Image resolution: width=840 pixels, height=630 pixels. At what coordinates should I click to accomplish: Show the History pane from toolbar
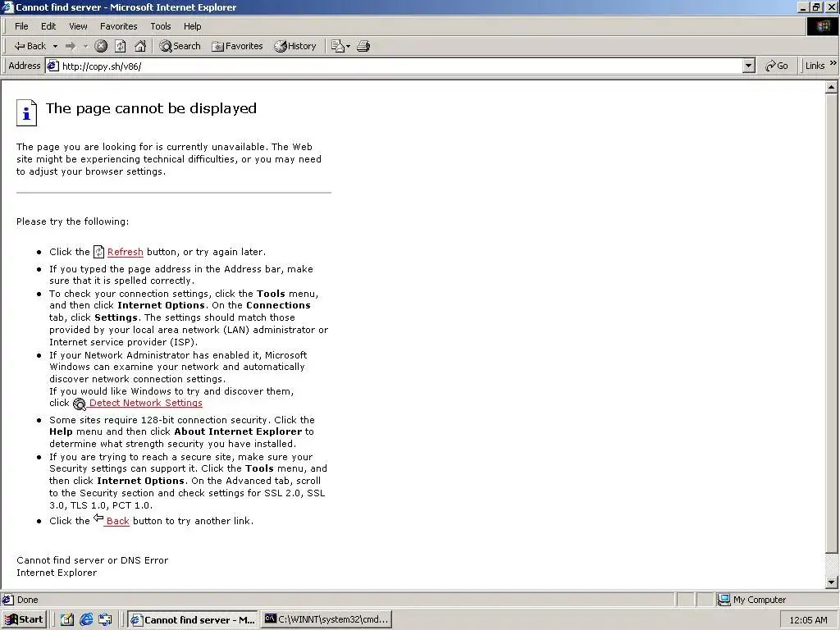295,46
